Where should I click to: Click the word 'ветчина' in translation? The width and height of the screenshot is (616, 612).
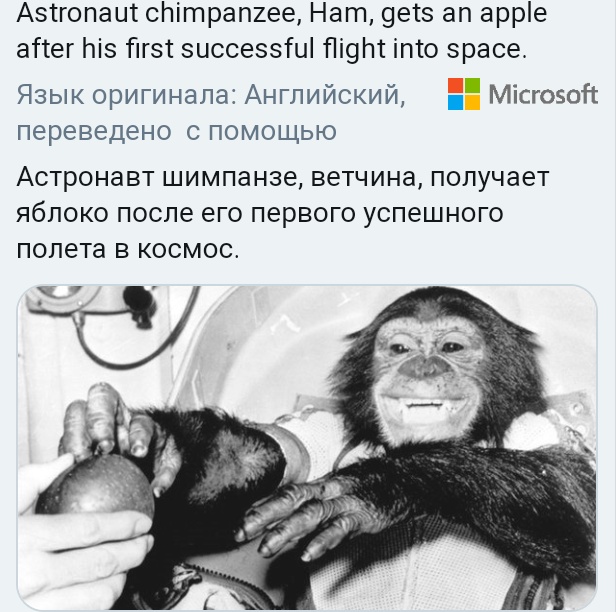point(367,177)
